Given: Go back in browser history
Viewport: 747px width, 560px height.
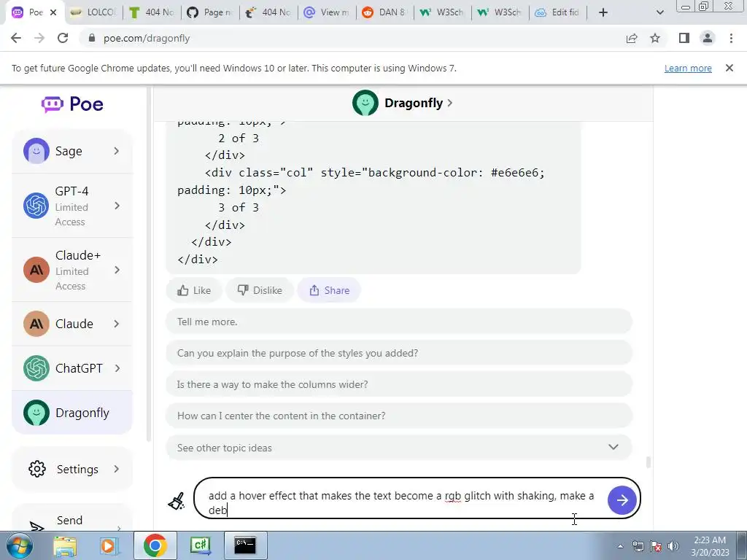Looking at the screenshot, I should click(16, 38).
